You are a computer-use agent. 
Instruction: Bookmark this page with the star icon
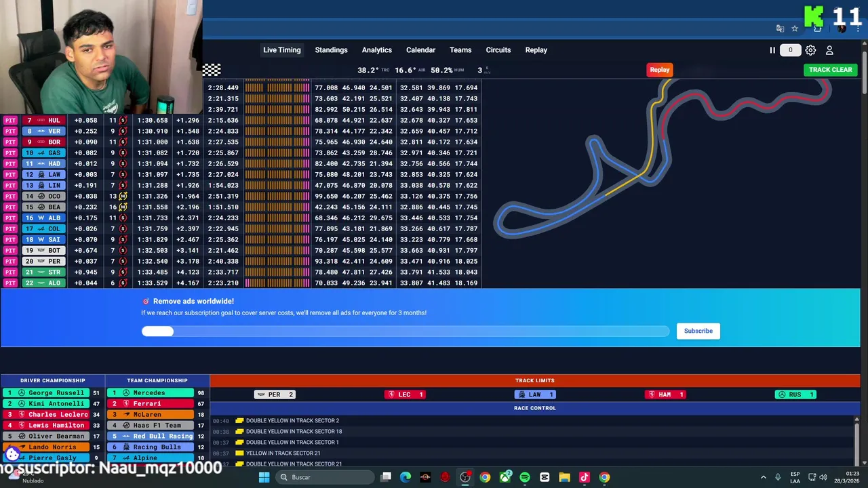[x=795, y=28]
